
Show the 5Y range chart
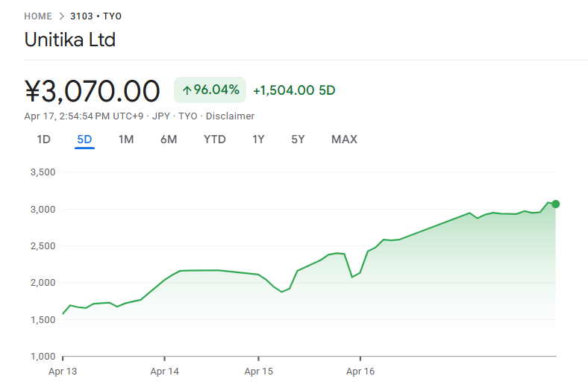(298, 139)
